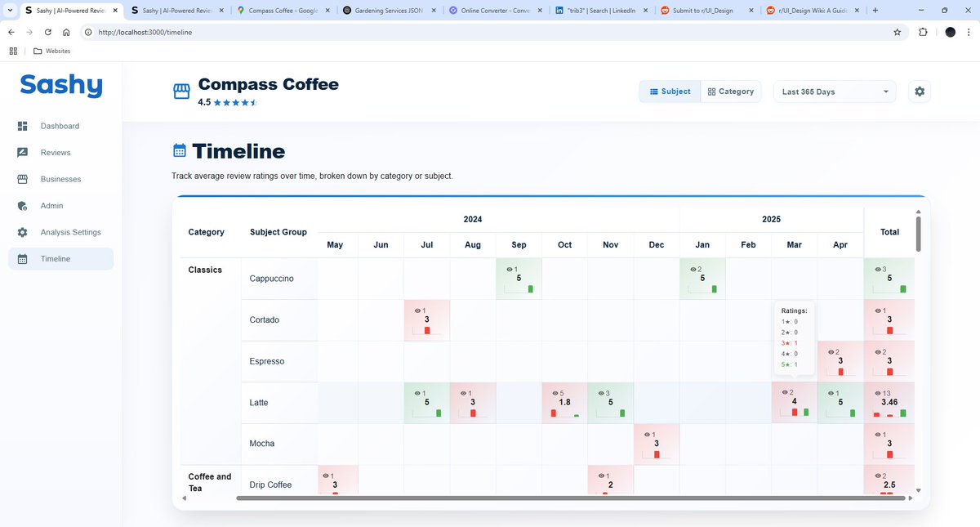Click browser home button
Image resolution: width=980 pixels, height=527 pixels.
[66, 32]
